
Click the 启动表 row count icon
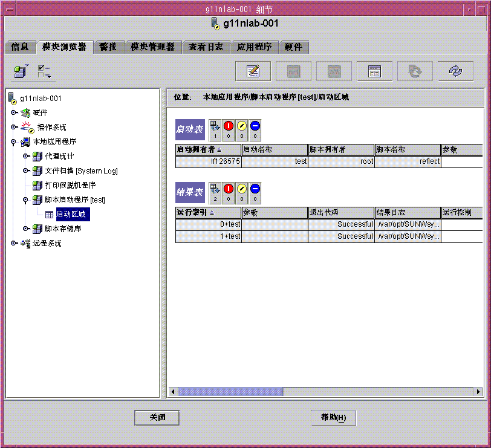click(x=215, y=129)
